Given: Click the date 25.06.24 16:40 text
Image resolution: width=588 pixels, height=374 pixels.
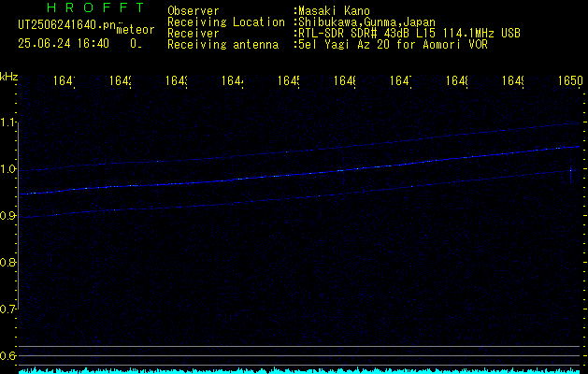Looking at the screenshot, I should (64, 44).
